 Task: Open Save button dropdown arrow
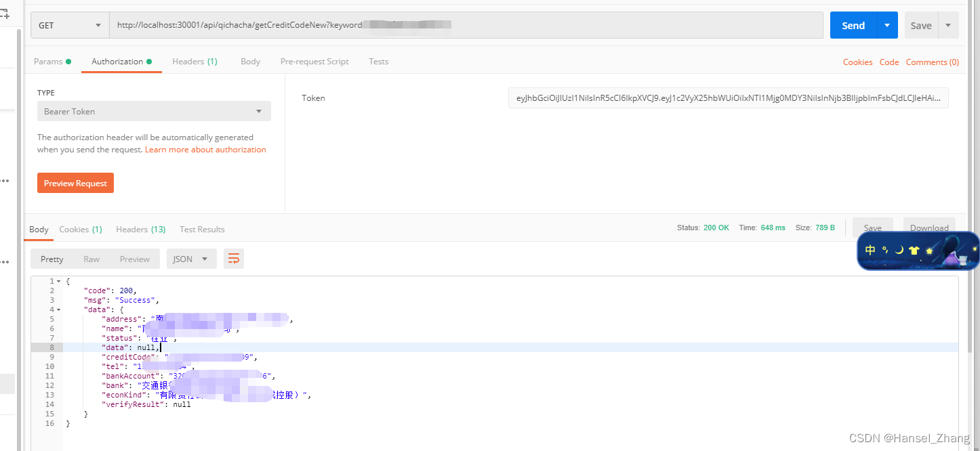pos(948,26)
